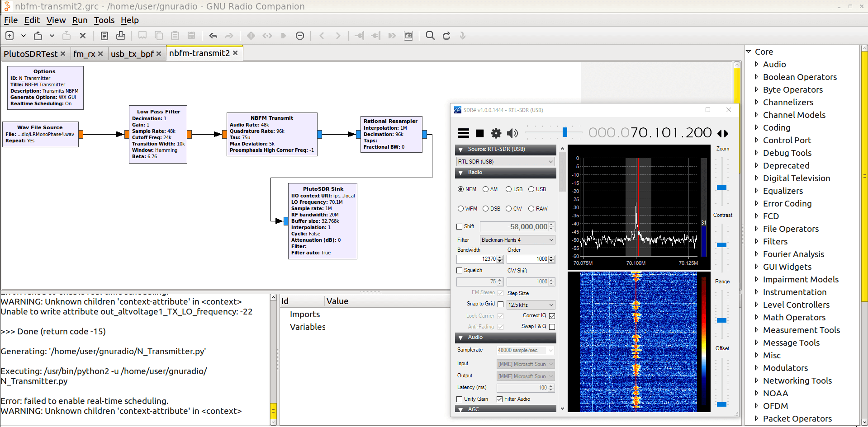Open the 12.5 kHz step size dropdown
Screen dimensions: 868x427
click(531, 305)
